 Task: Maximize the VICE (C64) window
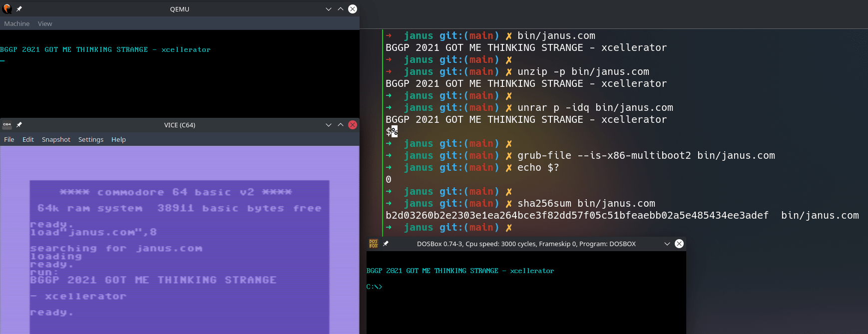click(x=340, y=125)
